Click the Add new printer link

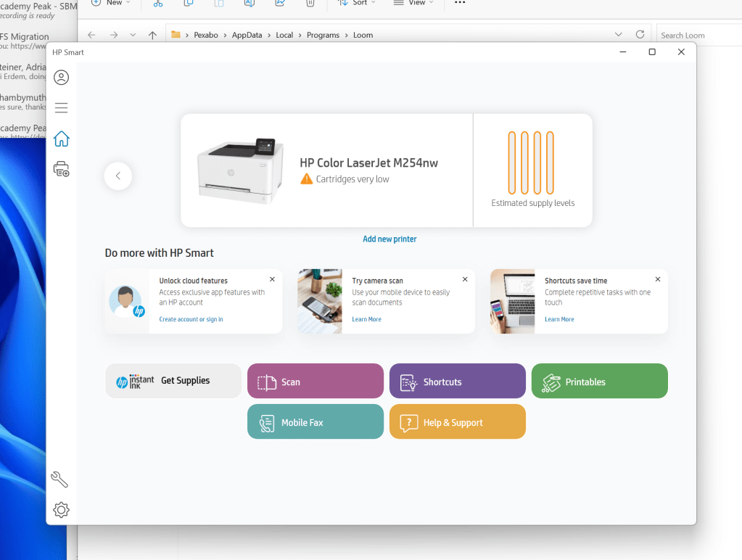(389, 239)
